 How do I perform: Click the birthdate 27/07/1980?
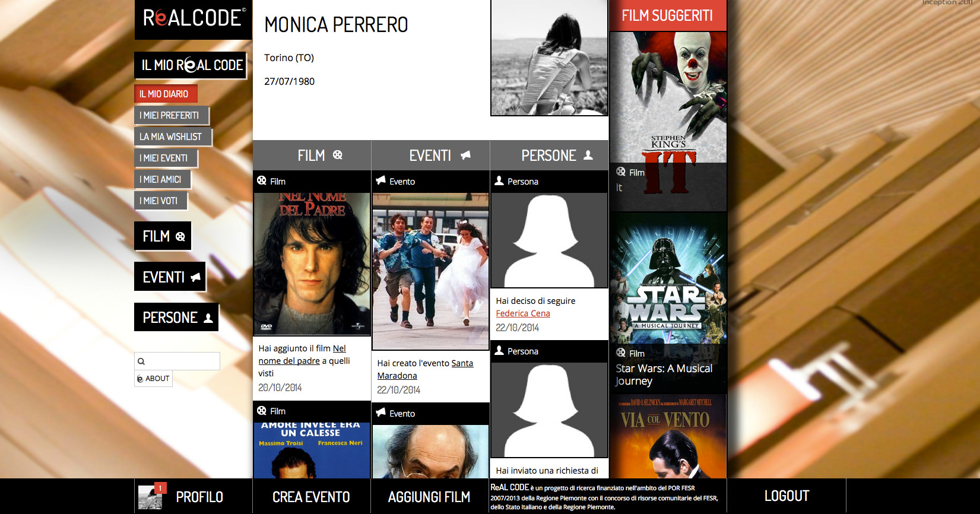pos(290,81)
